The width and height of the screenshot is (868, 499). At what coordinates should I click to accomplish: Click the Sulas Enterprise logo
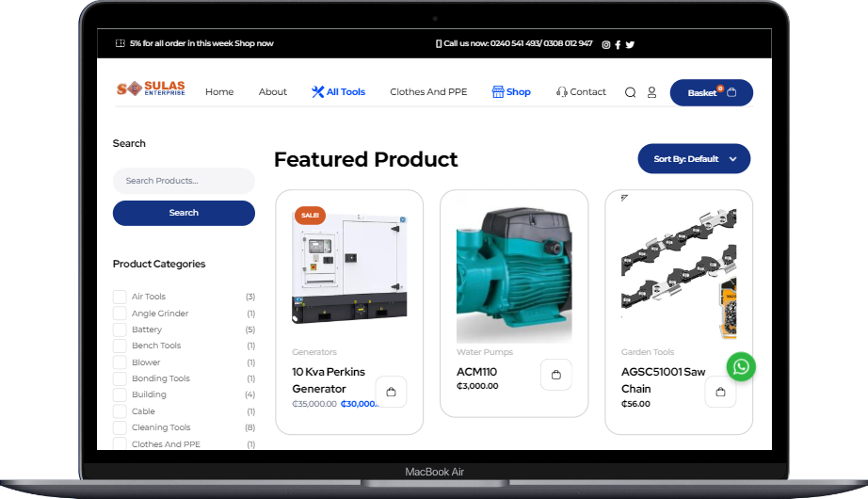[x=151, y=89]
